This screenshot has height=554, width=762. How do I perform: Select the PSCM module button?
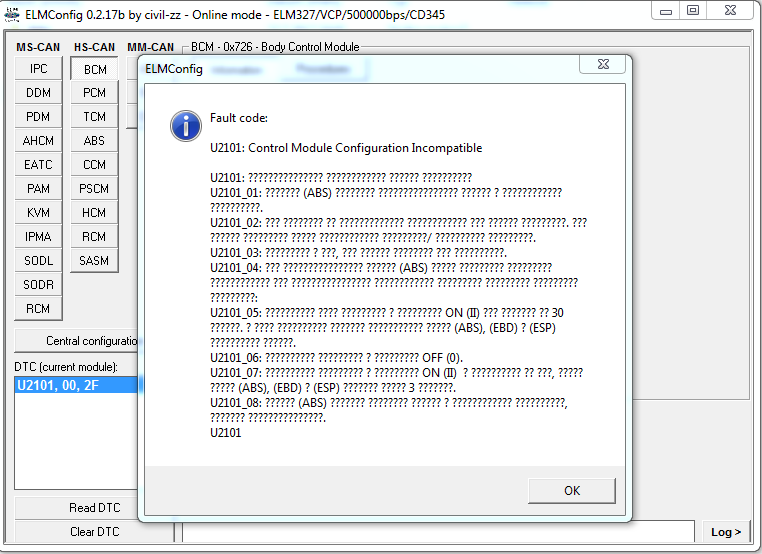(94, 189)
